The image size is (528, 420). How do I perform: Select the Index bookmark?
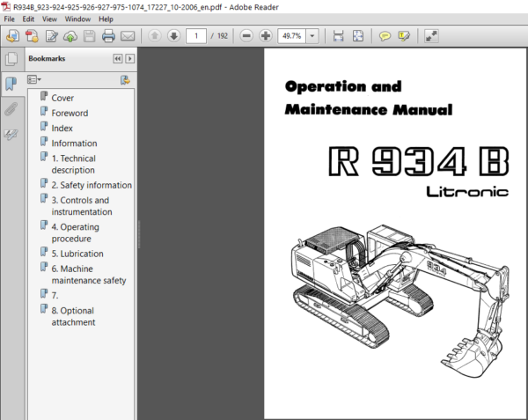[x=62, y=129]
